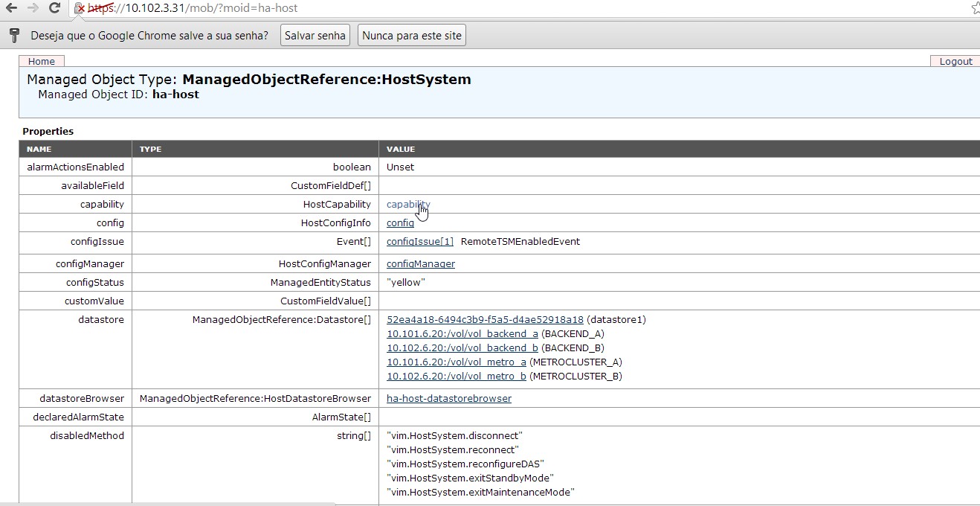Open the capability property link
This screenshot has width=980, height=506.
pos(407,204)
